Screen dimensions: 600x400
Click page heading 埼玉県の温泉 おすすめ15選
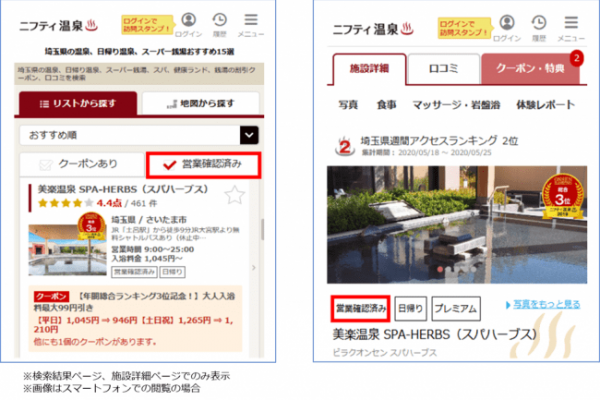pyautogui.click(x=139, y=52)
